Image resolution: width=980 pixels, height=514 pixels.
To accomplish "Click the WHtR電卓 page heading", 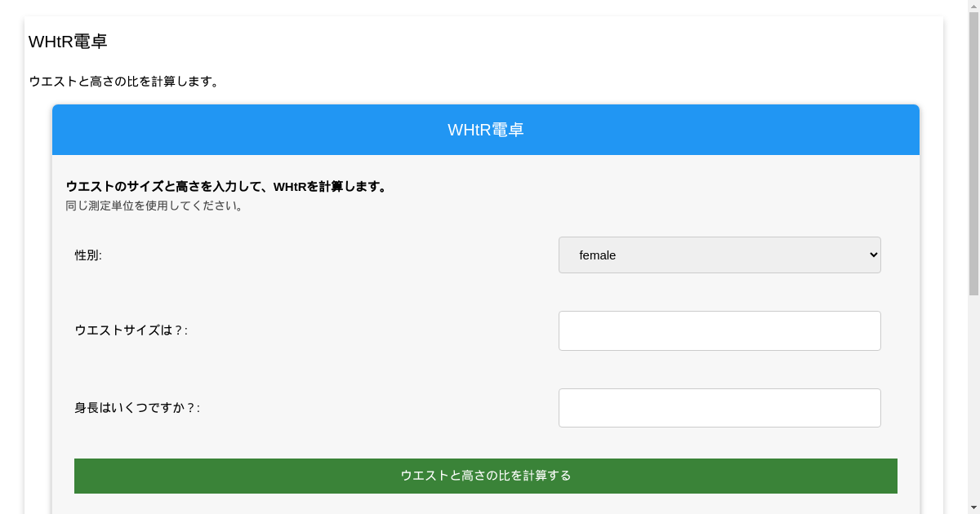I will point(68,41).
